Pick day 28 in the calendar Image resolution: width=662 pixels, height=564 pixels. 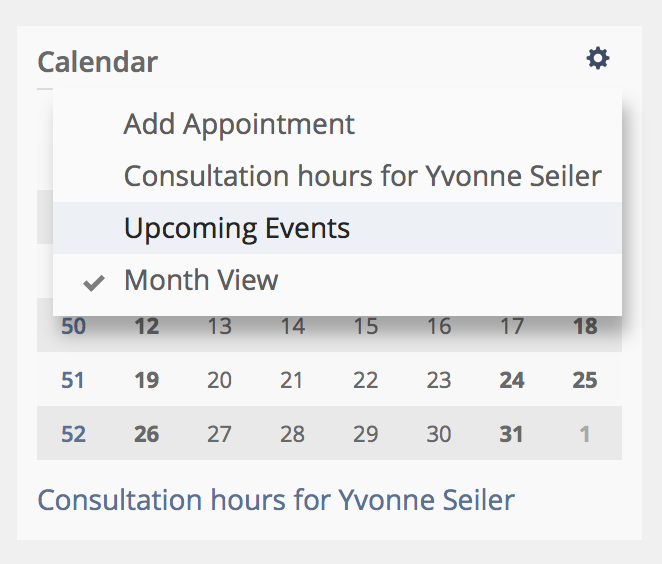coord(293,434)
